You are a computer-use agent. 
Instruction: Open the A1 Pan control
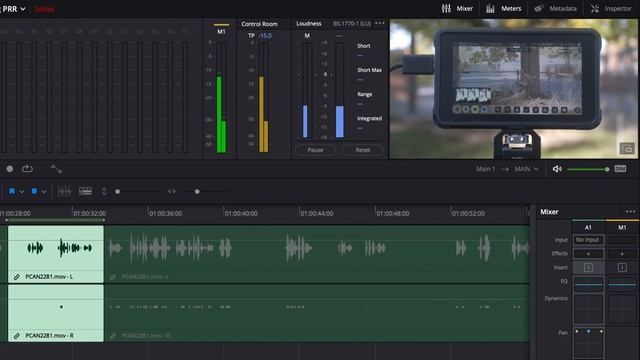click(x=588, y=343)
